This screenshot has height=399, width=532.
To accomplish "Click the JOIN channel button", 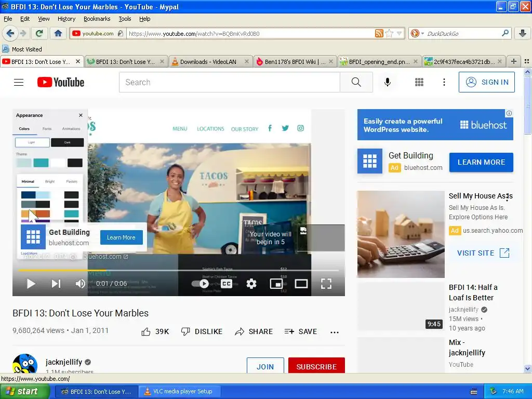I will (265, 366).
